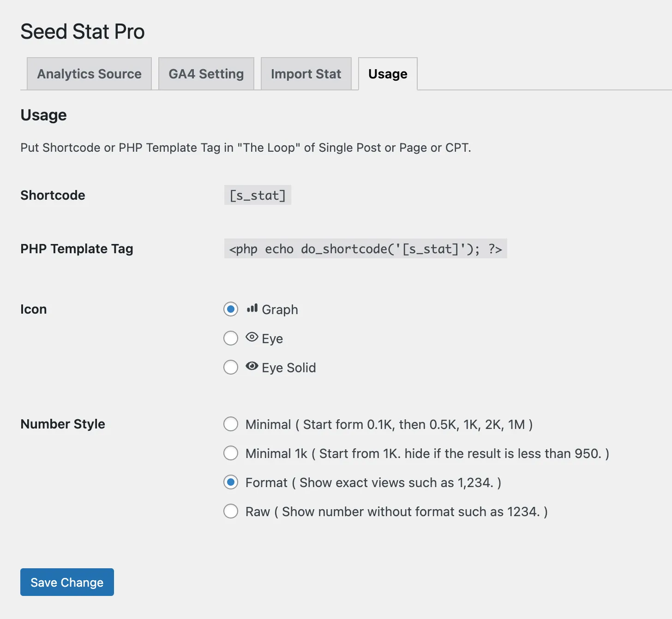Select the Minimal number style radio
672x619 pixels.
point(231,424)
